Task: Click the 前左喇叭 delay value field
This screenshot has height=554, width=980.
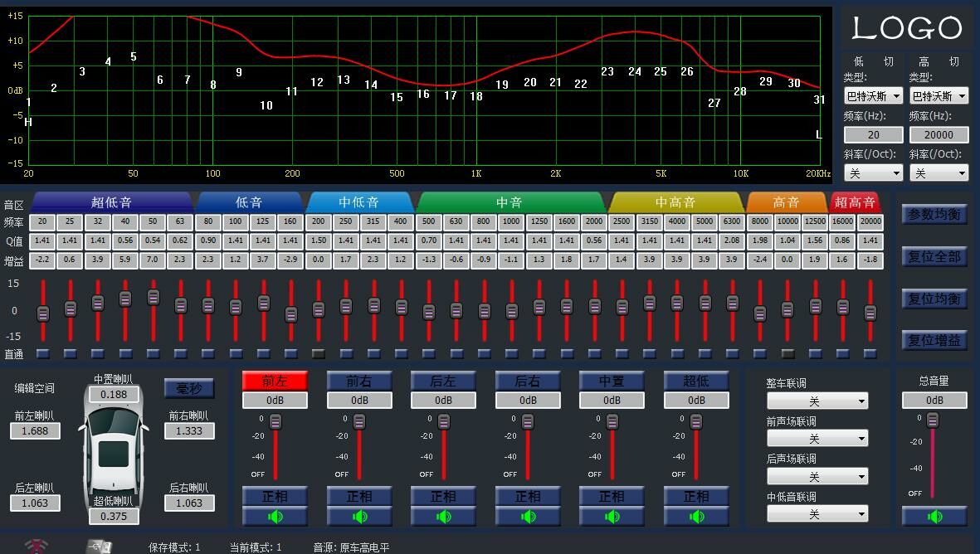Action: pos(35,431)
